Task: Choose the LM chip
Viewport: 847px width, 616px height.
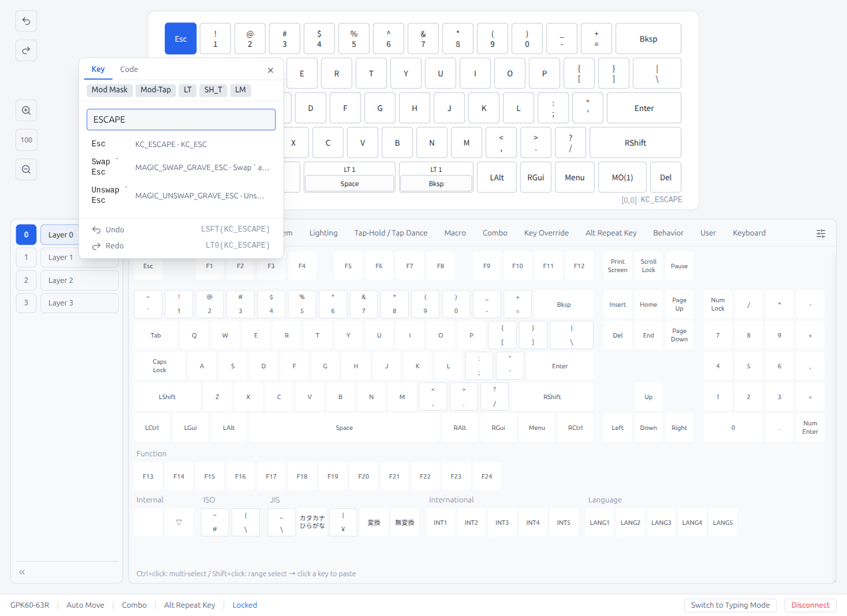Action: [241, 90]
